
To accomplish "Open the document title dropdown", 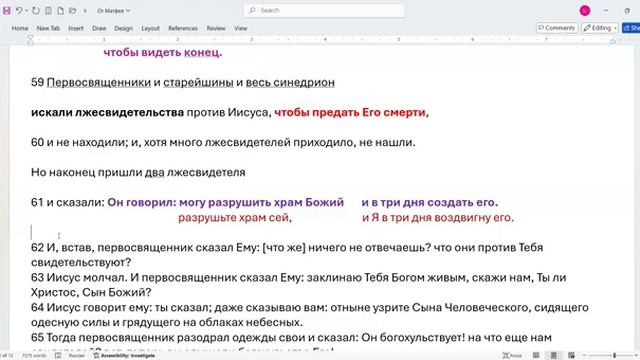I will [113, 11].
